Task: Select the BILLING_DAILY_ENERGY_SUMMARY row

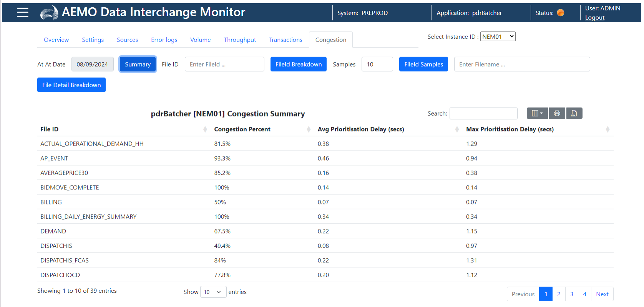Action: click(x=325, y=217)
